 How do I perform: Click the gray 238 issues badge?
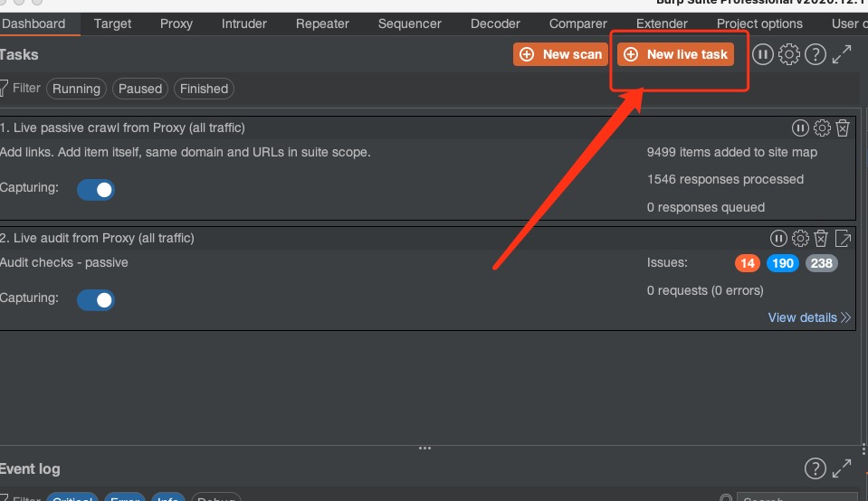pyautogui.click(x=822, y=263)
